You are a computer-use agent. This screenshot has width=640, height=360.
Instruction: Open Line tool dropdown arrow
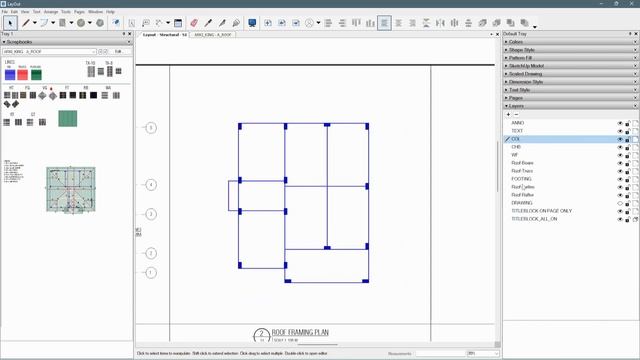[34, 23]
